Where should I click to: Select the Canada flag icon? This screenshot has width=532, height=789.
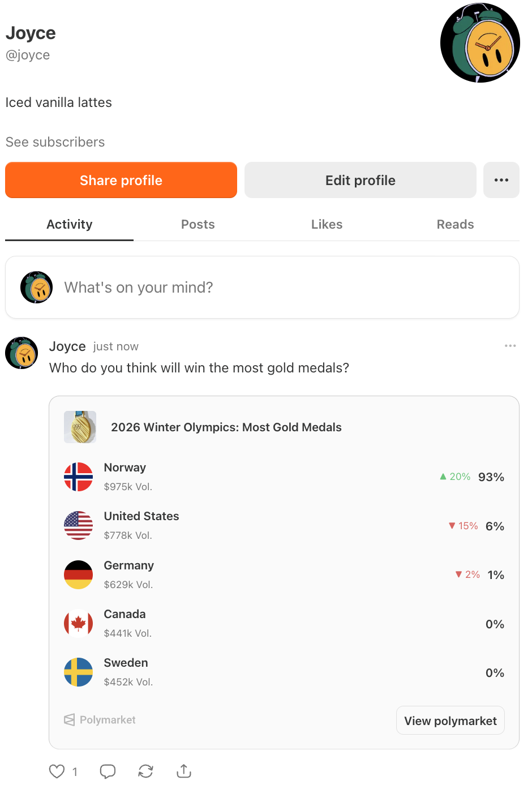(79, 624)
